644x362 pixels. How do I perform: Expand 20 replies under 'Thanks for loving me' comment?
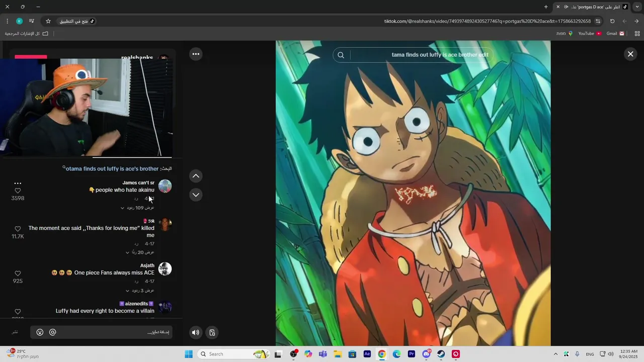[140, 252]
